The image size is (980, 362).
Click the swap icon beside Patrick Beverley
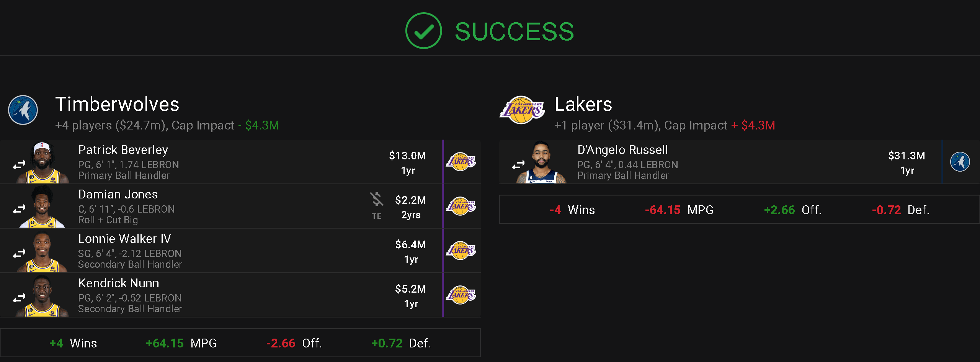tap(19, 165)
